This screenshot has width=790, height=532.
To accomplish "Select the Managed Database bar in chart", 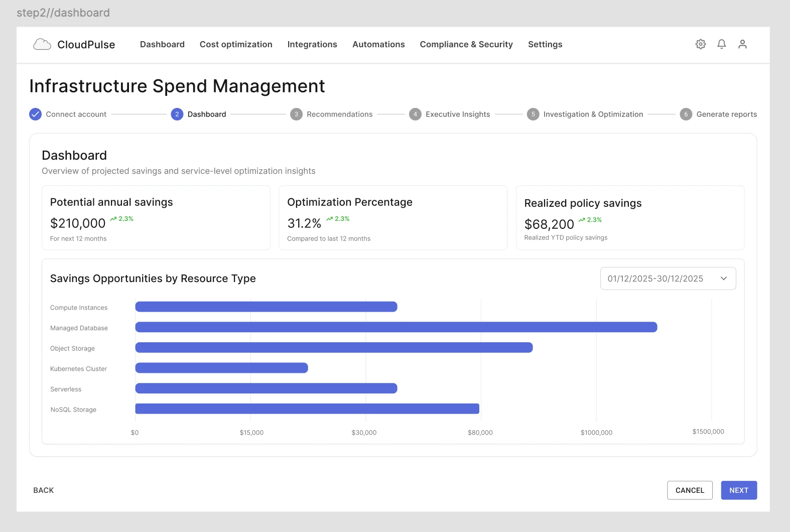I will click(x=396, y=327).
